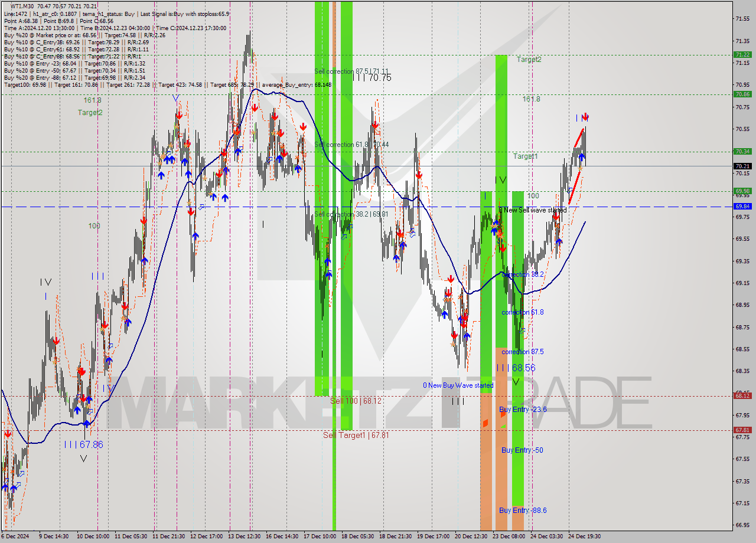This screenshot has width=756, height=543.
Task: Click the 'Buy %20 @ Entry -88: 67.12' line
Action: click(x=74, y=77)
